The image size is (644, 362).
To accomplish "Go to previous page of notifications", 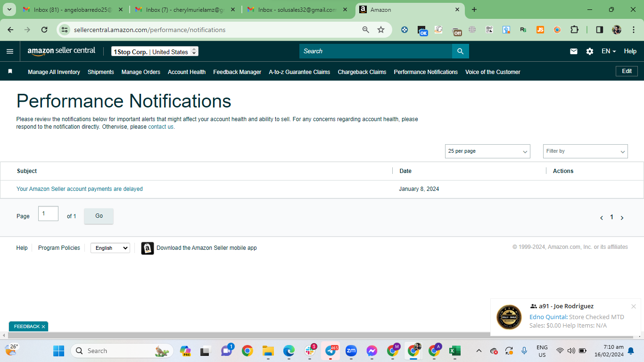I will [x=602, y=218].
